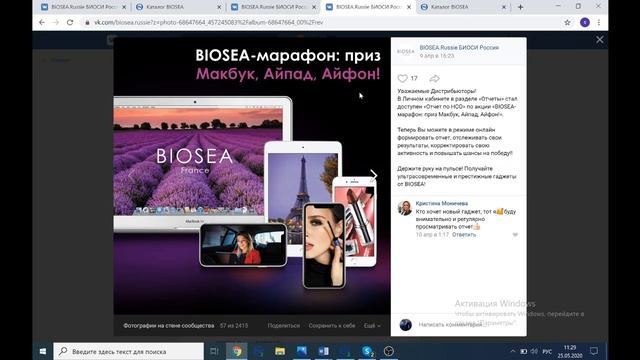Click Сохранить к себе under photo
Viewport: 640px width, 360px height.
(332, 326)
